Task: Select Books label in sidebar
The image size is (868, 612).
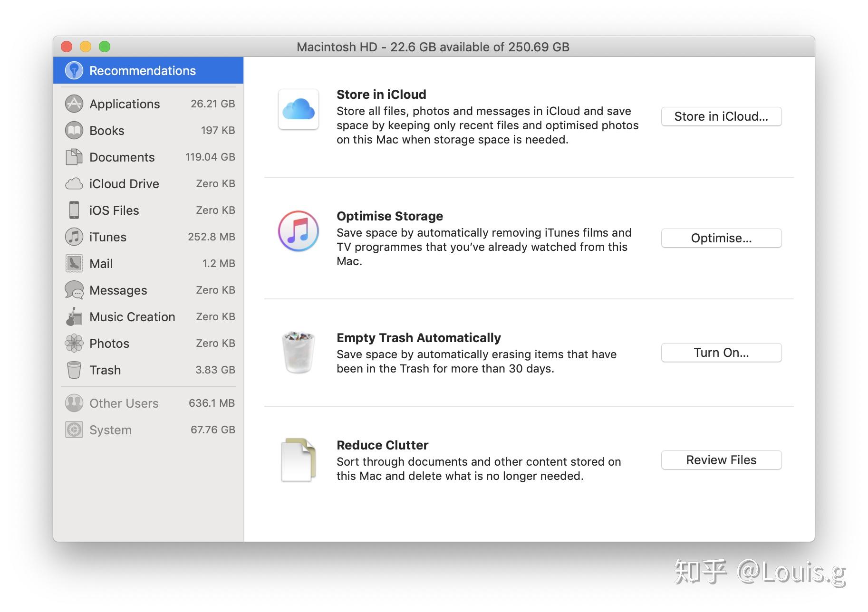Action: [107, 131]
